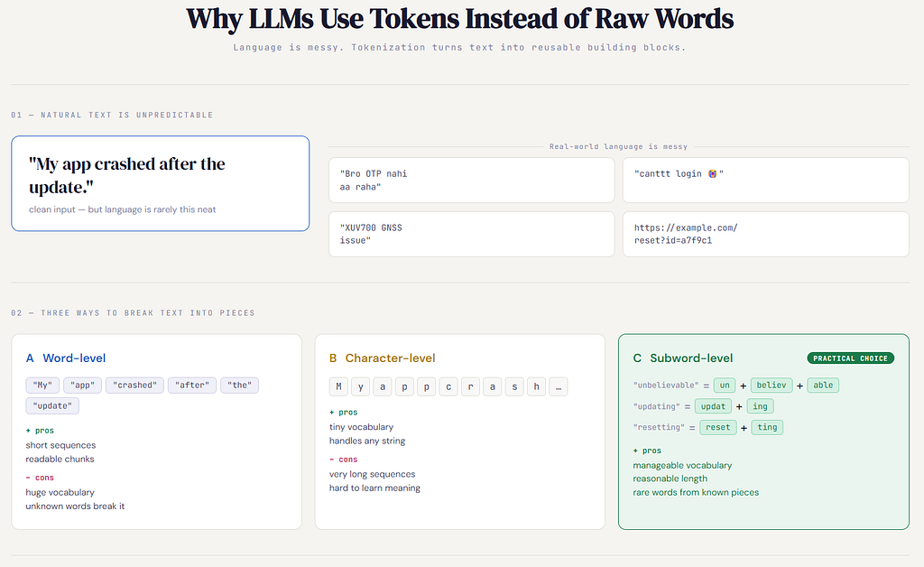Click the "able" subword chip
This screenshot has width=924, height=567.
[x=823, y=386]
